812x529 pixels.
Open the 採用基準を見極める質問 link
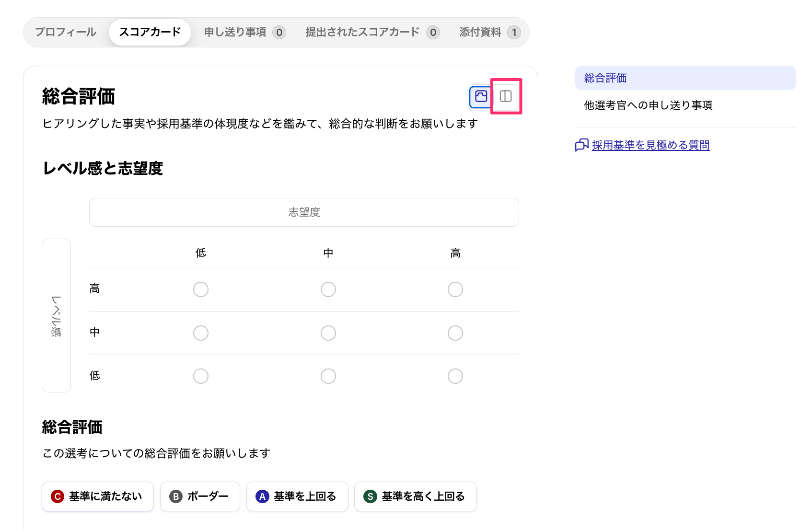pyautogui.click(x=650, y=145)
